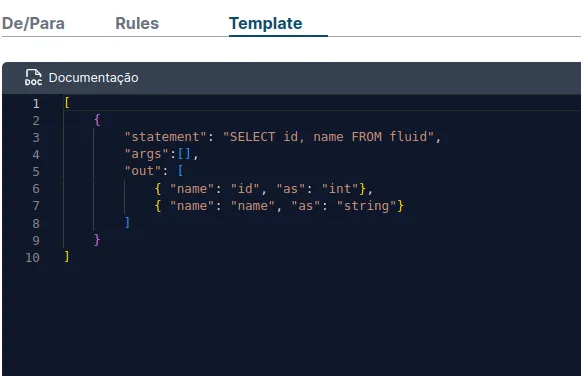581x376 pixels.
Task: Click the DOC file icon
Action: pos(33,77)
